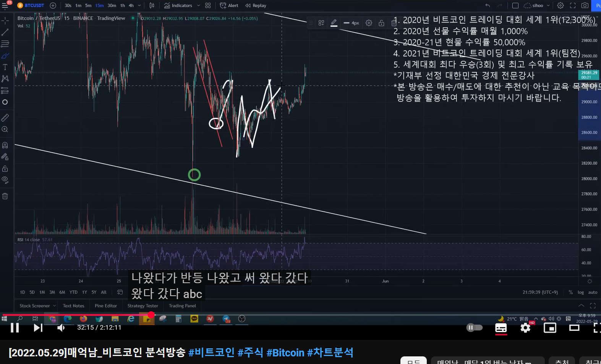Open the indicator templates grid icon
The width and height of the screenshot is (601, 364).
[208, 5]
